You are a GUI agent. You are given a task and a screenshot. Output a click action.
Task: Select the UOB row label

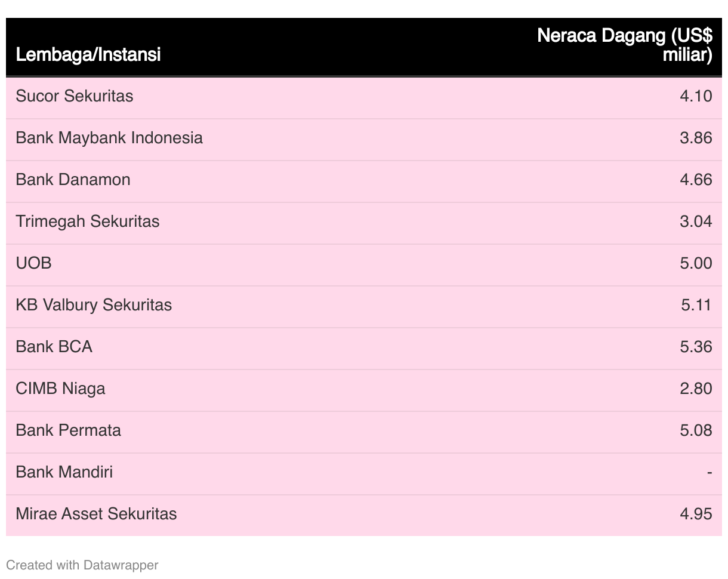pos(34,263)
